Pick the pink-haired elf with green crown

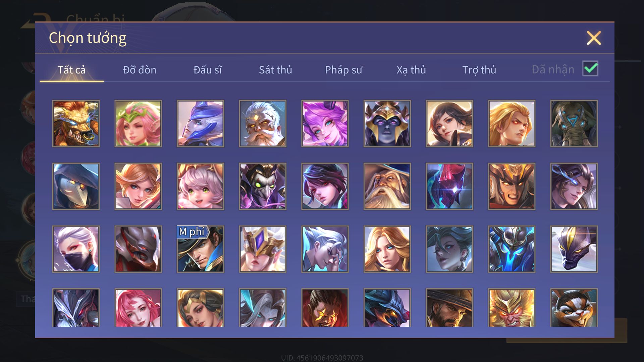138,123
